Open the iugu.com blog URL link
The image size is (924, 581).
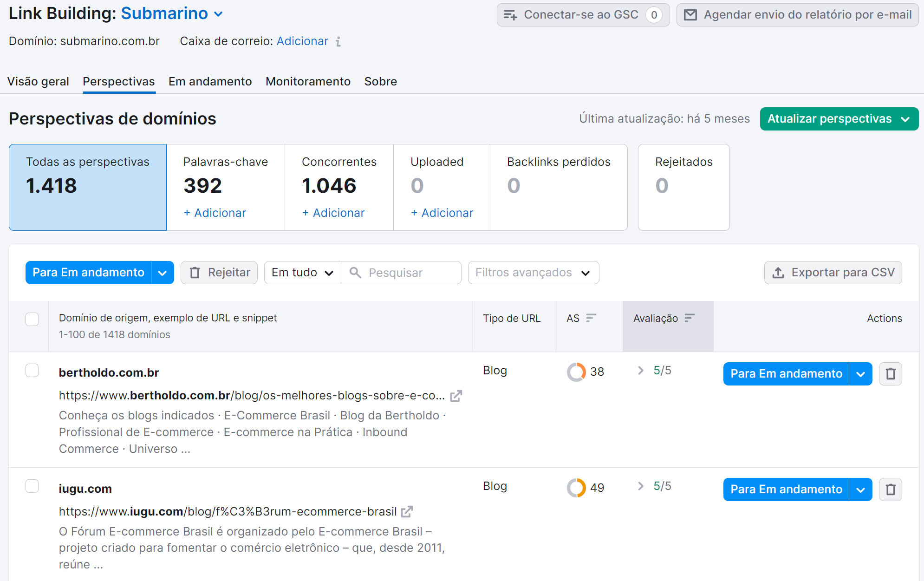pyautogui.click(x=228, y=512)
